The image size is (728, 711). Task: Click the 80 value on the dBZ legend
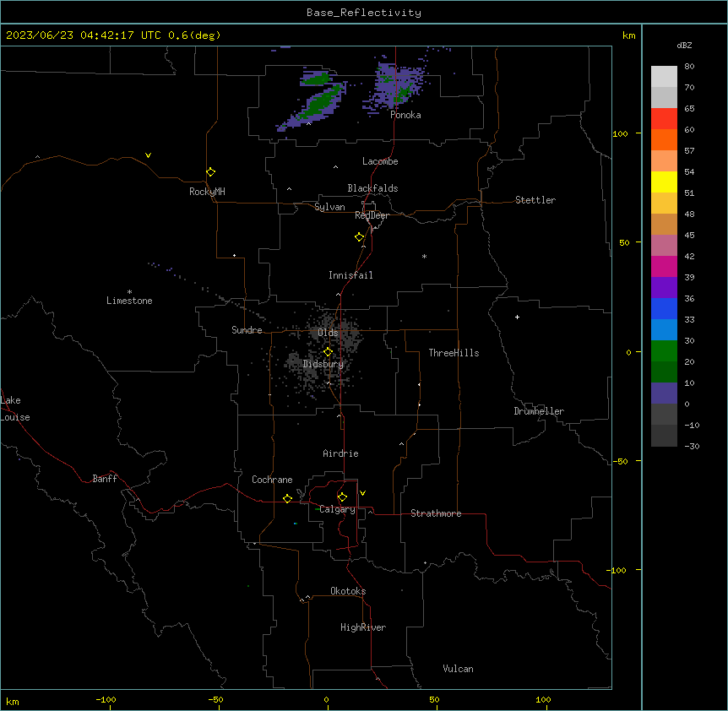point(689,67)
